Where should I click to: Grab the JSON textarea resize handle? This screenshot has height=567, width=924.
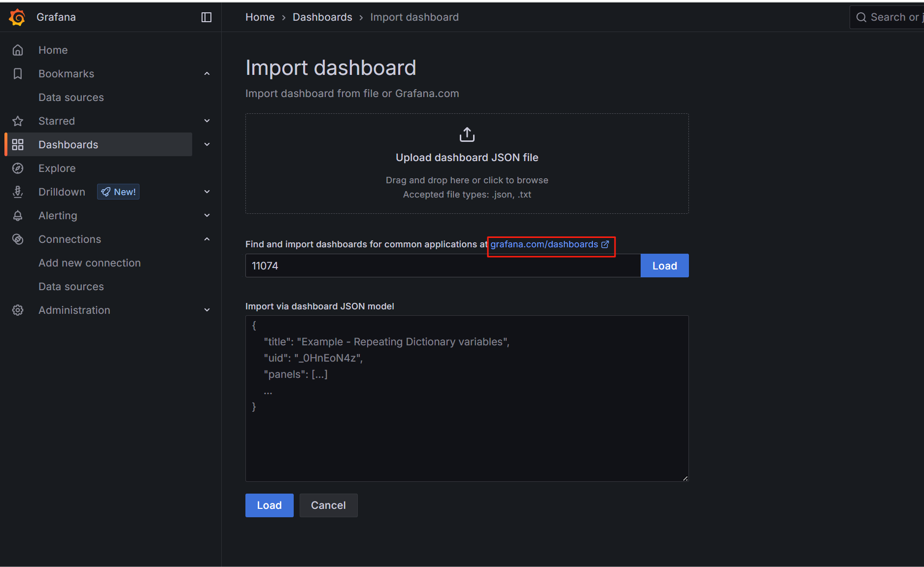[685, 478]
